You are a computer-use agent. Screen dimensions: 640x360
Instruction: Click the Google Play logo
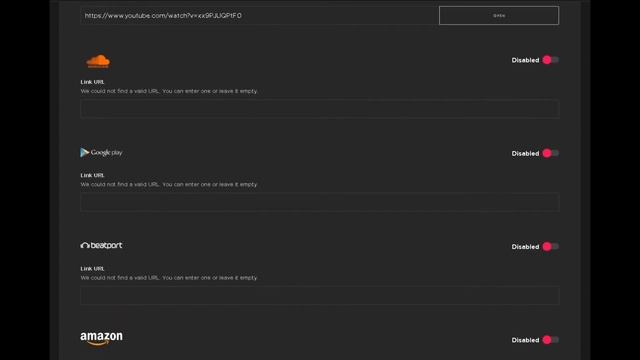tap(101, 153)
